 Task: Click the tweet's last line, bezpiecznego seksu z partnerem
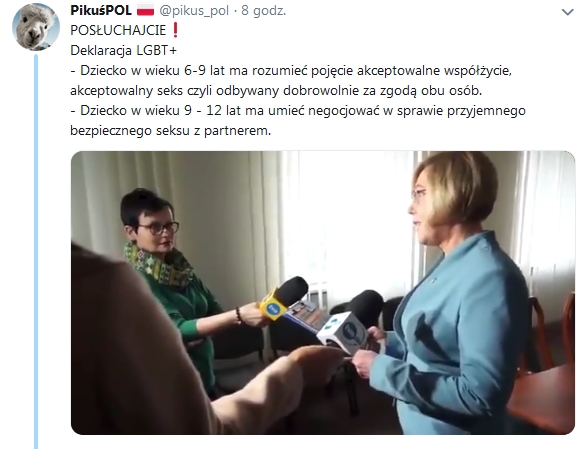(x=170, y=131)
